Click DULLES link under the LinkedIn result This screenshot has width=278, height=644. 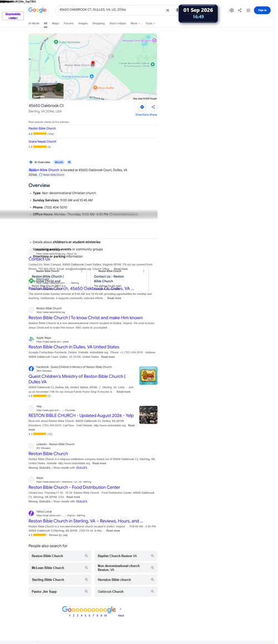(x=82, y=468)
